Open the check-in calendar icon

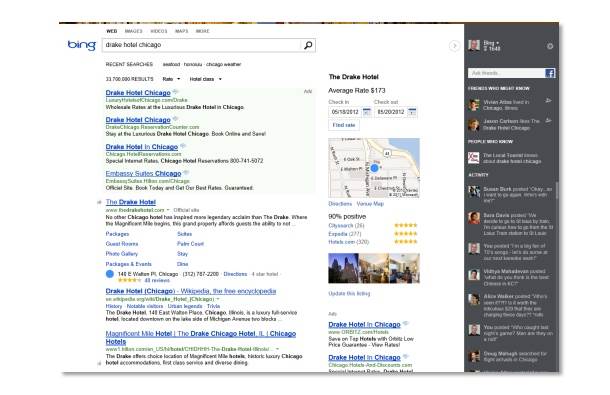click(366, 112)
